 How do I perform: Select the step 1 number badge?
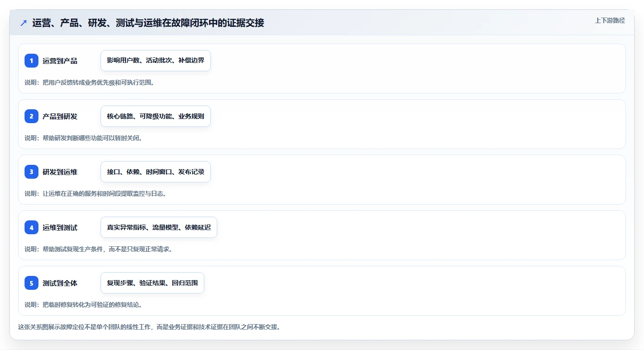pos(32,61)
